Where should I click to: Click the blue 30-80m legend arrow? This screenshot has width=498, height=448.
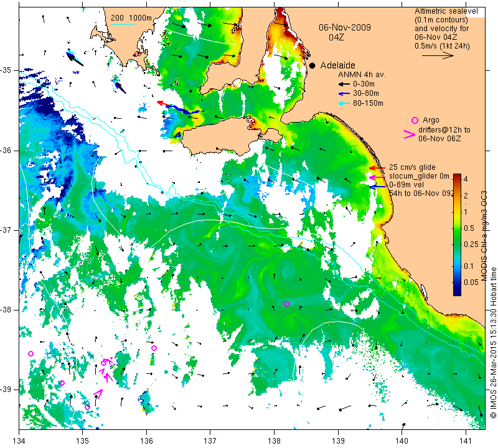pos(344,94)
